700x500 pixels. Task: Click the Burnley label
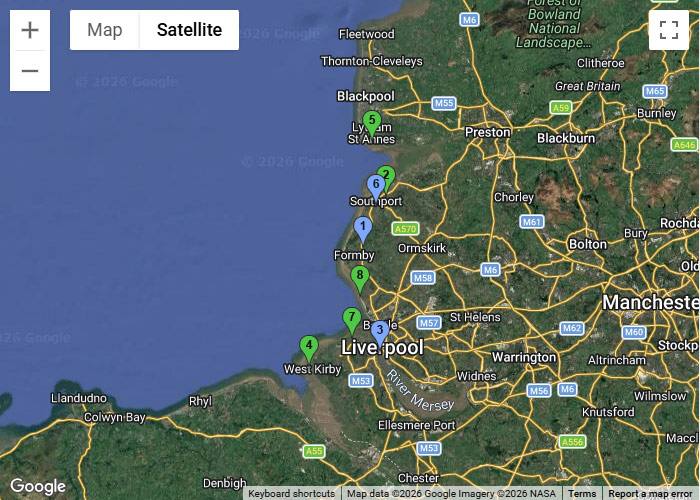click(657, 113)
